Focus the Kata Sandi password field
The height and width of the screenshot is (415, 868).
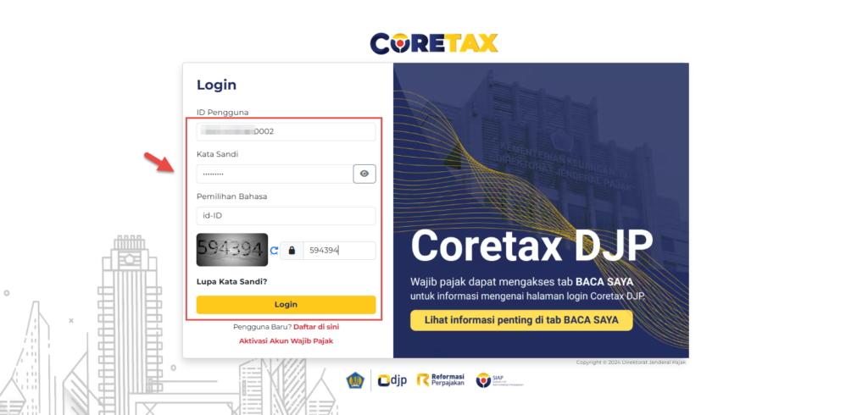coord(274,174)
